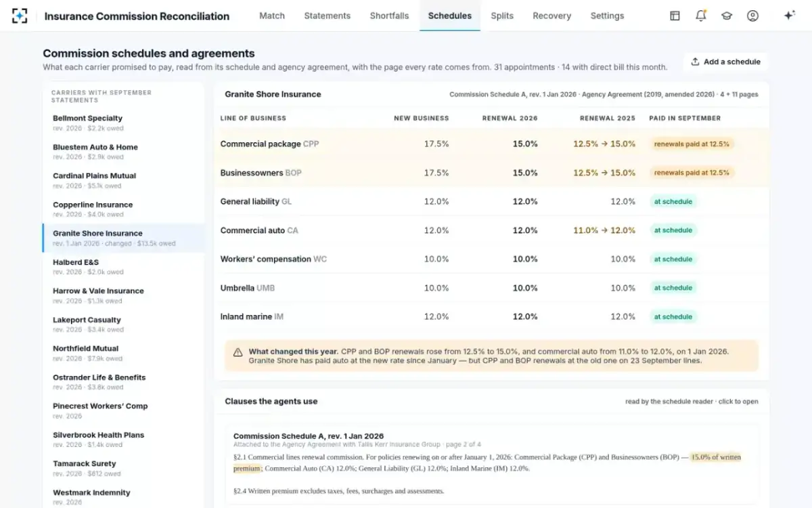This screenshot has height=508, width=812.
Task: Go to the Shortfalls tab
Action: pyautogui.click(x=390, y=16)
